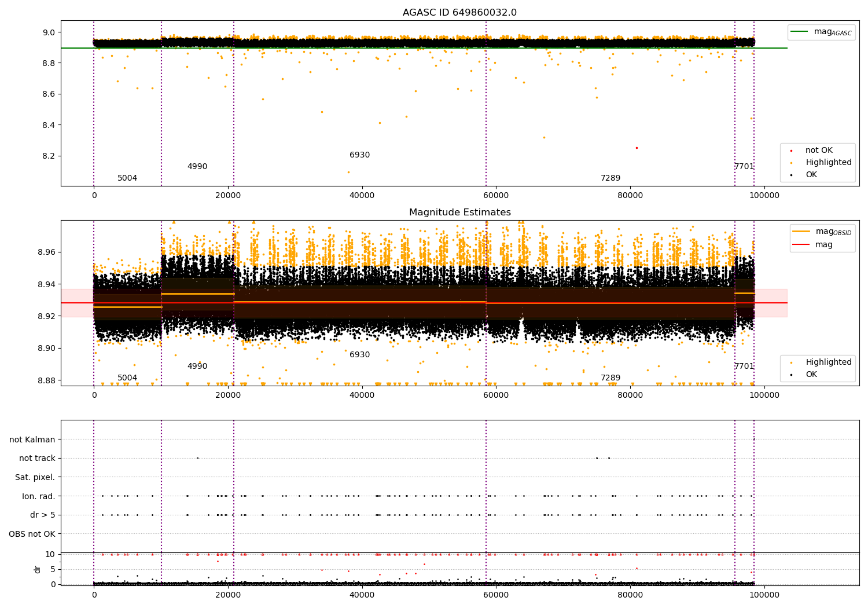This screenshot has height=608, width=868.
Task: Click the "Sat. pixel." row label
Action: tap(36, 478)
